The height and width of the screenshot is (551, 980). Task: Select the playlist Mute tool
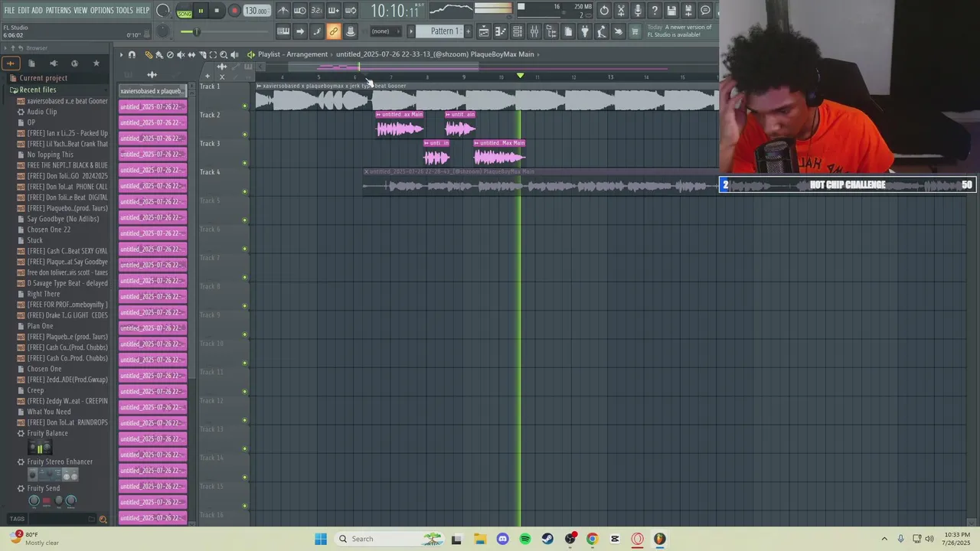(x=181, y=54)
